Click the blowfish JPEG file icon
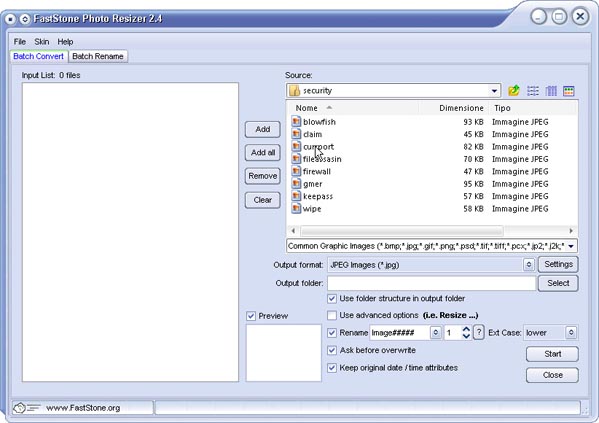 point(296,122)
